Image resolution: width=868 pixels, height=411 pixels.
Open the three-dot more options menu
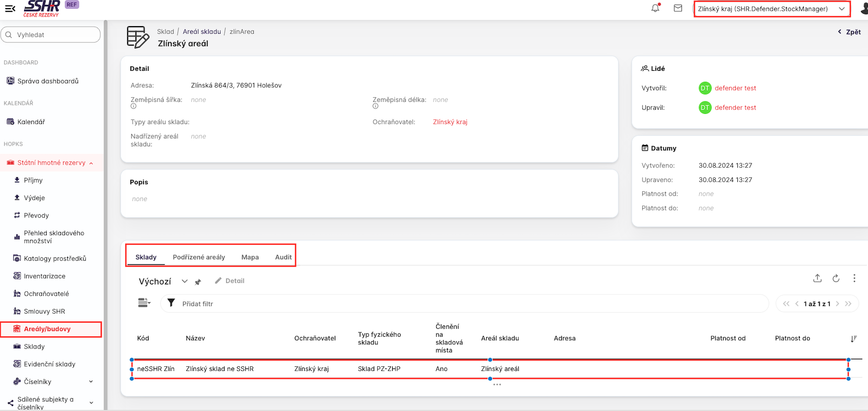(x=854, y=278)
